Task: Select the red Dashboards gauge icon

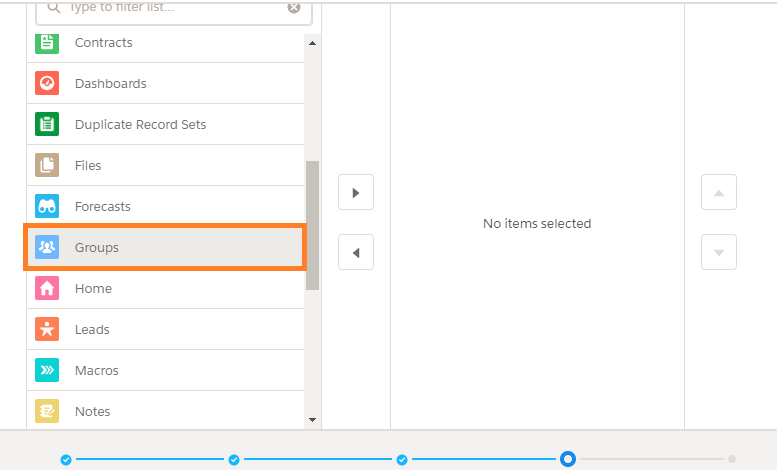Action: pyautogui.click(x=47, y=83)
